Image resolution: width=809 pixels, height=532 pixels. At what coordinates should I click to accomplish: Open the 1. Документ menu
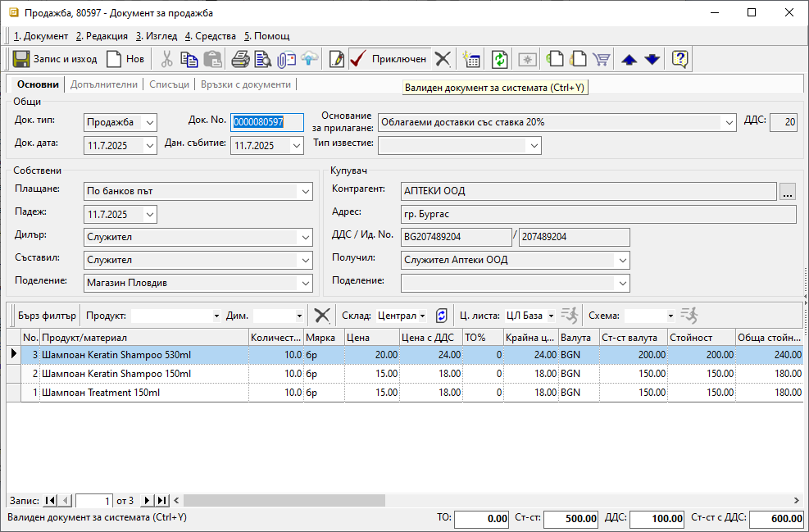(x=41, y=36)
